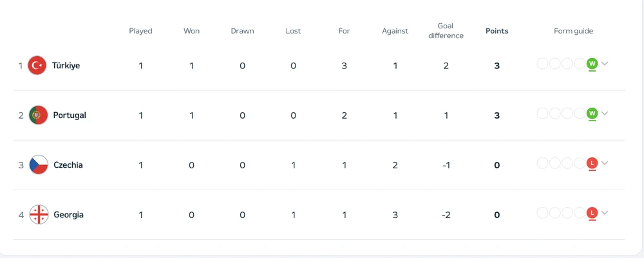Open the Portugal team link
The width and height of the screenshot is (644, 258).
pos(70,115)
